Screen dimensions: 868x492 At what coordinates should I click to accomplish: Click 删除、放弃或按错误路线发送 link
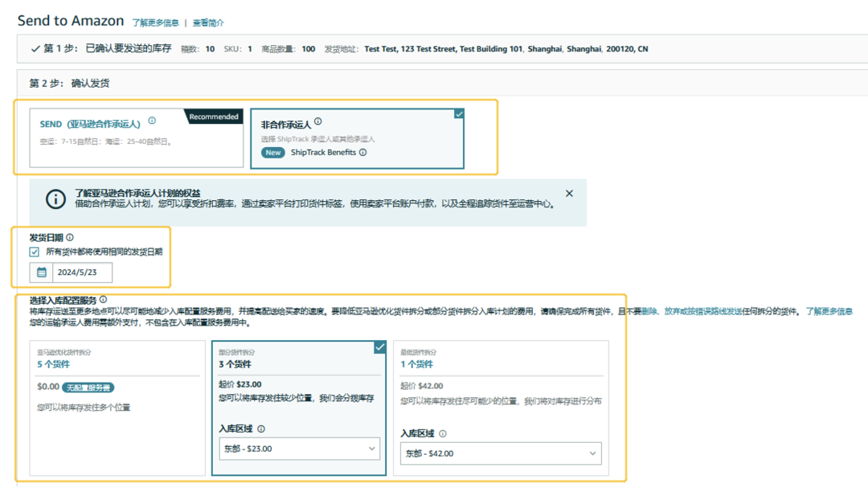click(x=692, y=312)
